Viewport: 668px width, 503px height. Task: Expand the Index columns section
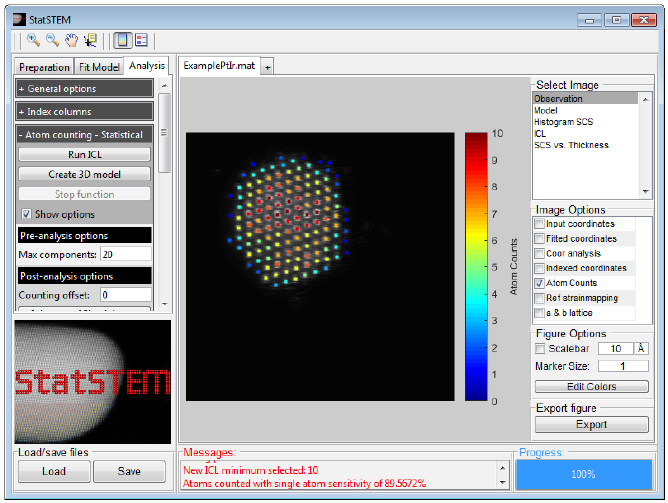click(x=84, y=112)
